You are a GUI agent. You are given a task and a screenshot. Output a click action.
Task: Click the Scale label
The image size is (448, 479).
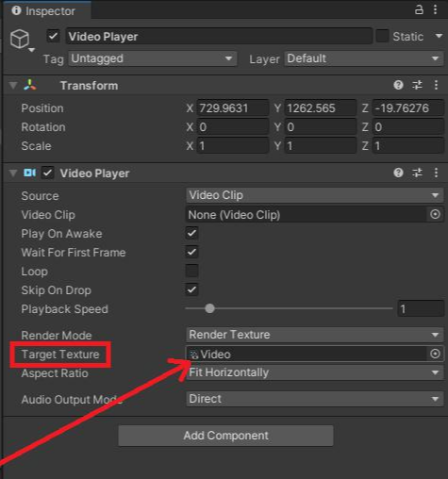tap(36, 146)
